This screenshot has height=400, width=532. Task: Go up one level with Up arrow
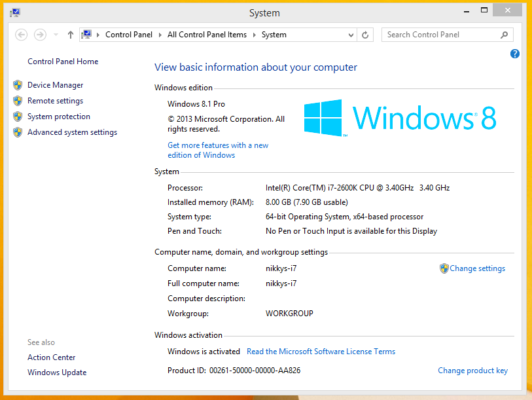(70, 35)
